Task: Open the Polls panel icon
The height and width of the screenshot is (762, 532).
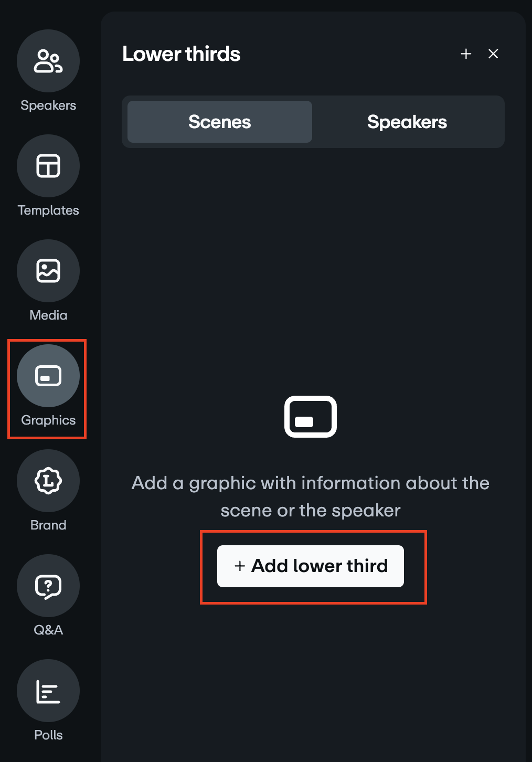Action: (x=48, y=691)
